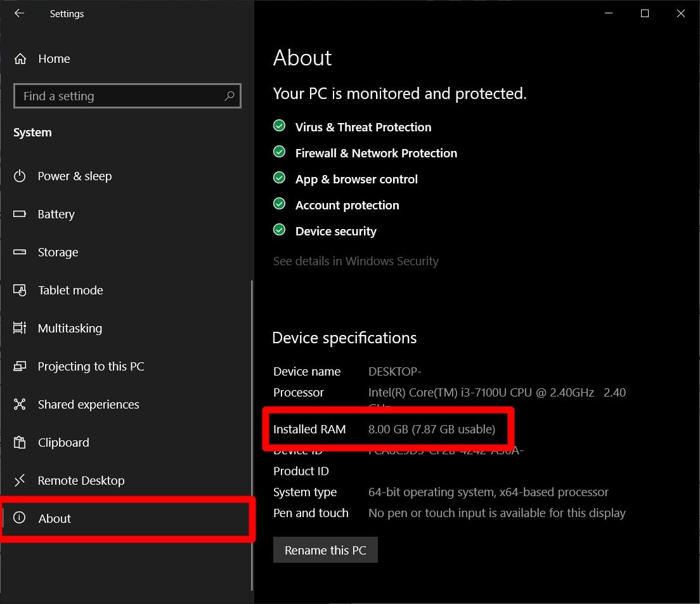Click the No pen or touch input text
700x604 pixels.
pos(497,513)
